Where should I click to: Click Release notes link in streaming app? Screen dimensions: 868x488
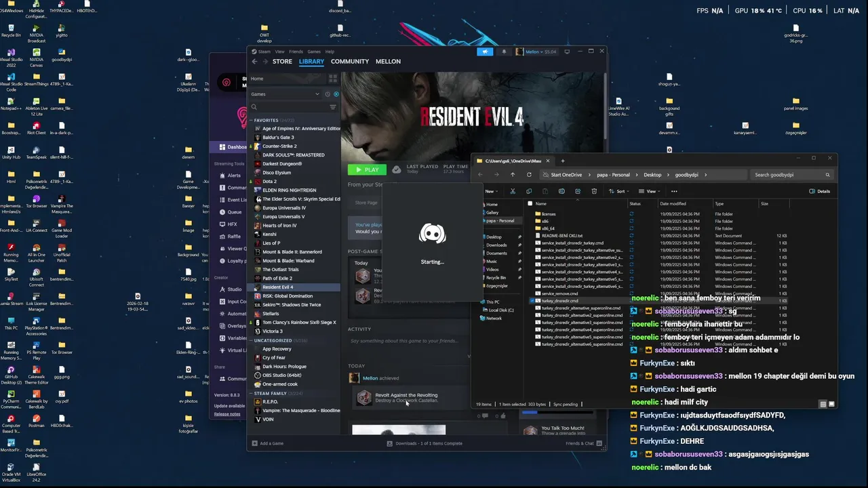227,414
